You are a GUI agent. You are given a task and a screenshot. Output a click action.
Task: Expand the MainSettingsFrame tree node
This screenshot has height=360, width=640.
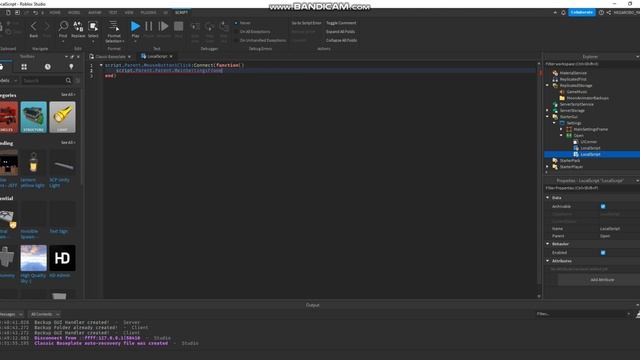(x=561, y=129)
